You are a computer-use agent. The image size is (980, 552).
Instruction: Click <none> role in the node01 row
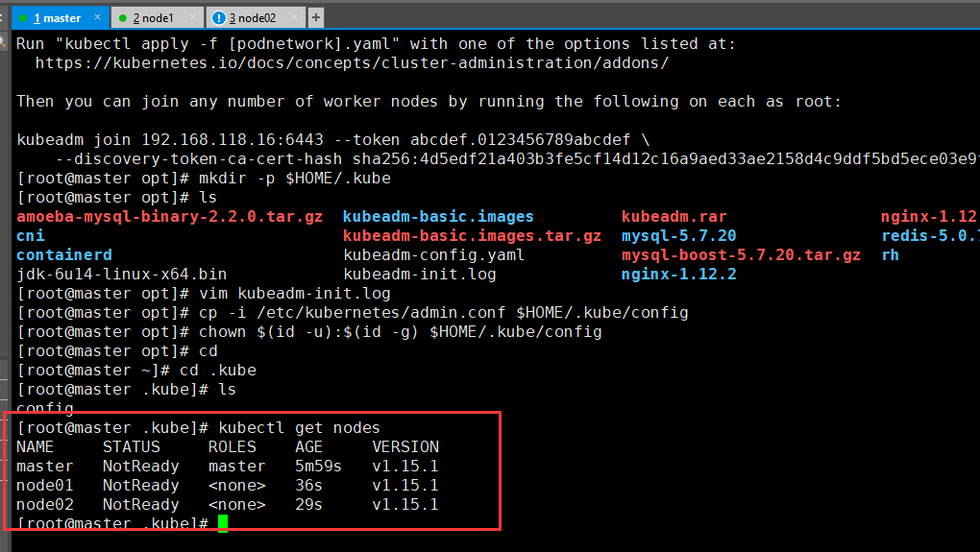[237, 485]
